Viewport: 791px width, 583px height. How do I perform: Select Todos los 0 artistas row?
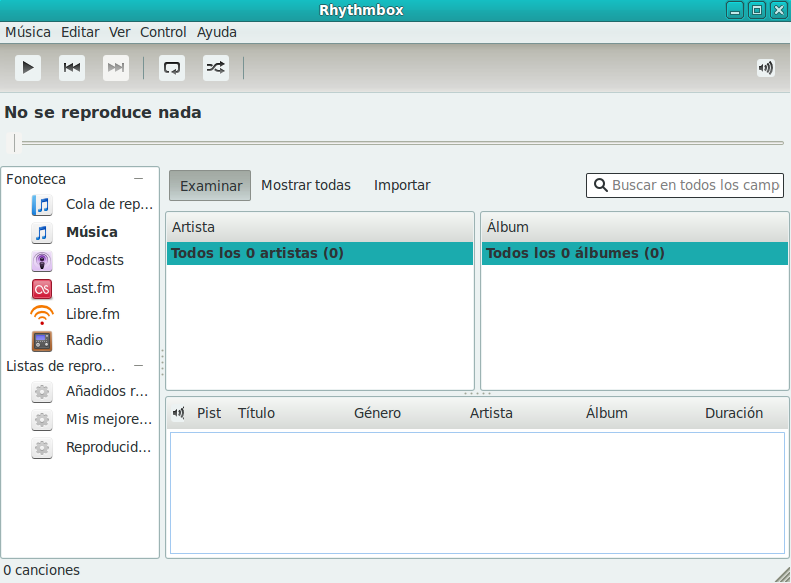320,253
